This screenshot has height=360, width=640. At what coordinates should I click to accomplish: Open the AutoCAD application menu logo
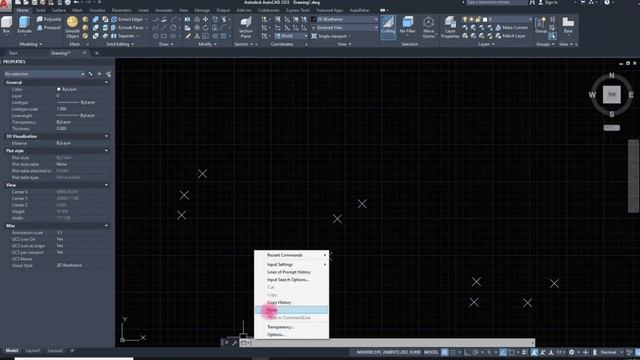tap(5, 4)
